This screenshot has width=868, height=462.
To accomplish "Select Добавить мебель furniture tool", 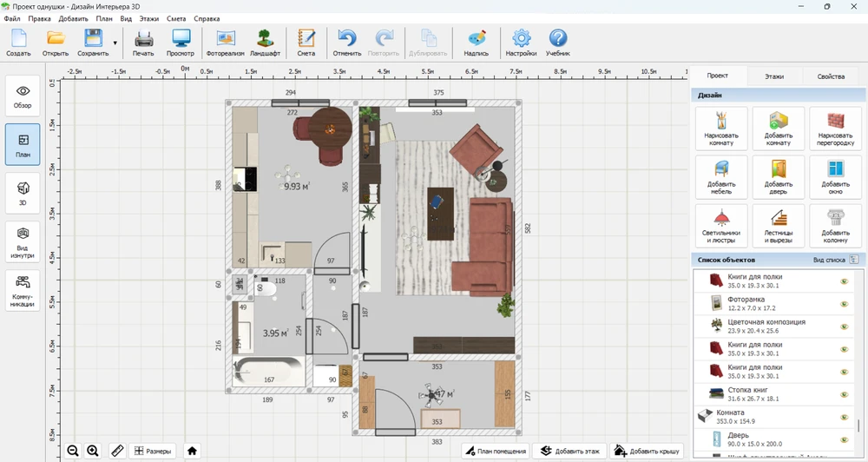I will click(x=721, y=176).
